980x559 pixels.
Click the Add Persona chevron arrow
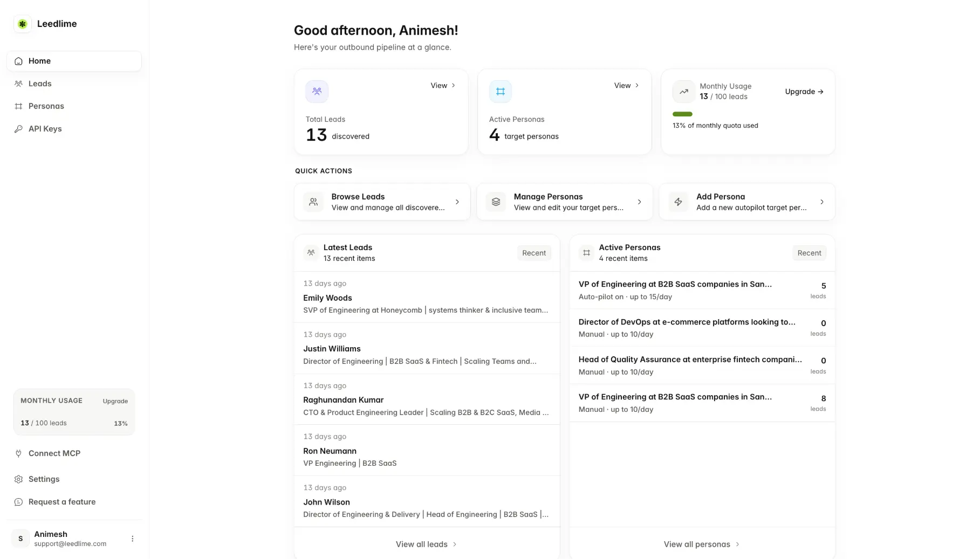821,202
